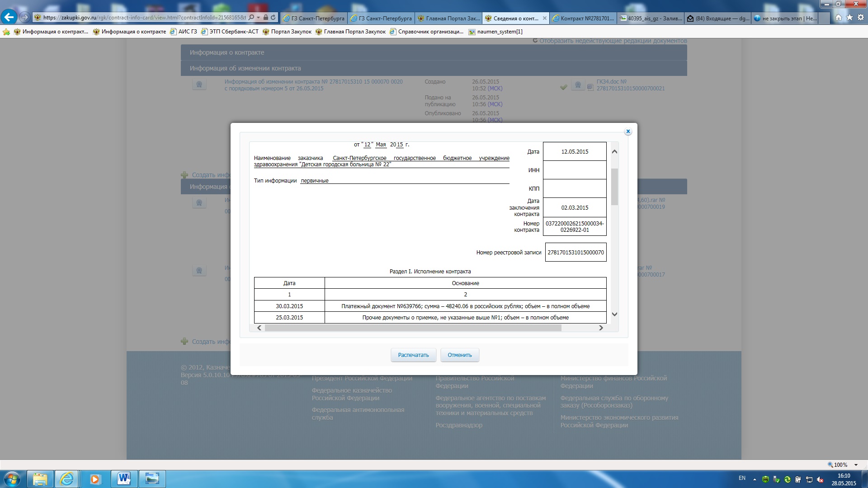This screenshot has width=868, height=488.
Task: Refresh page via reload icon
Action: coord(273,18)
